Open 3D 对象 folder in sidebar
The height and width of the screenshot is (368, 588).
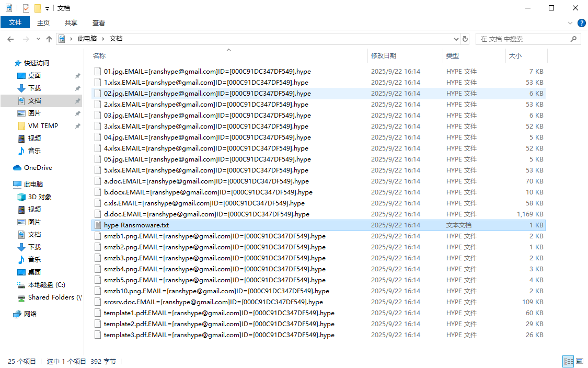coord(40,197)
